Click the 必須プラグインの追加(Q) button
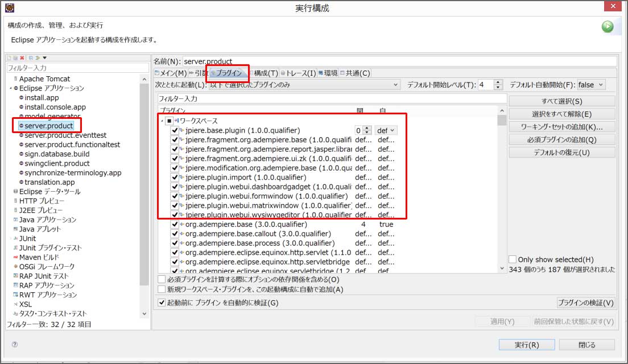The width and height of the screenshot is (628, 364). (x=562, y=140)
